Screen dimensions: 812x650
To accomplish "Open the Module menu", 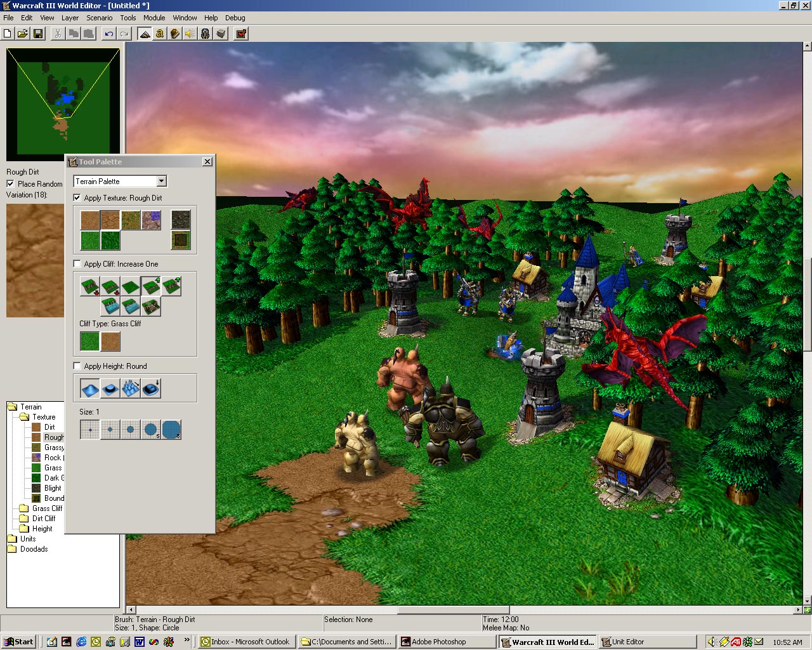I will tap(154, 18).
